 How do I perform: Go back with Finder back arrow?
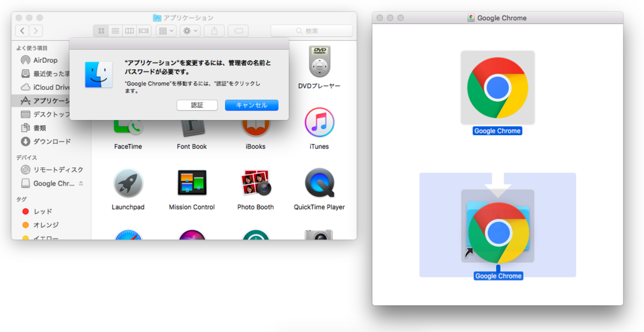pyautogui.click(x=22, y=31)
